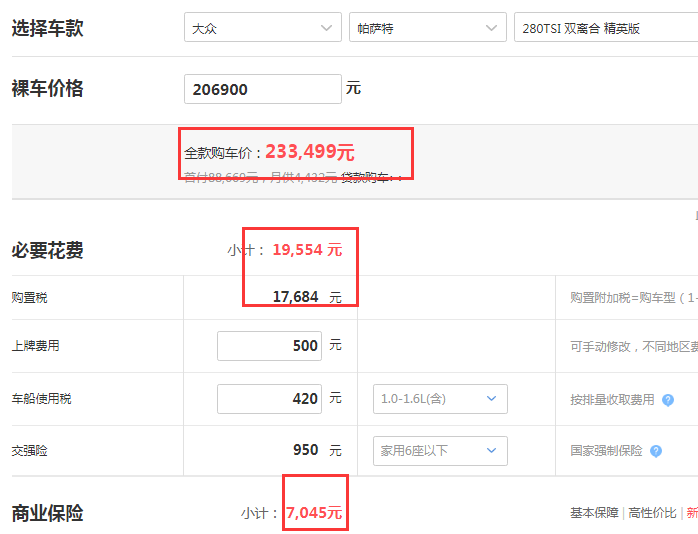The width and height of the screenshot is (698, 534).
Task: Click the 上牌费用 input field showing 500
Action: point(269,346)
